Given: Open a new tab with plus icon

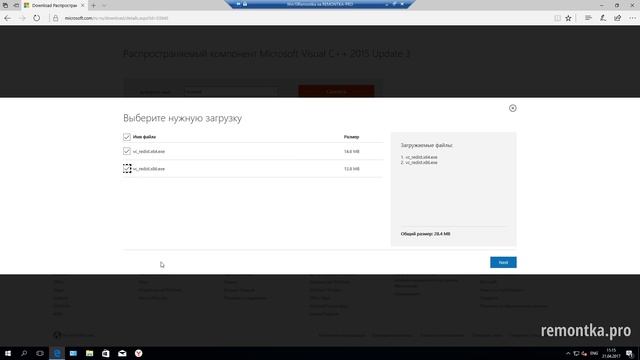Looking at the screenshot, I should [x=93, y=5].
